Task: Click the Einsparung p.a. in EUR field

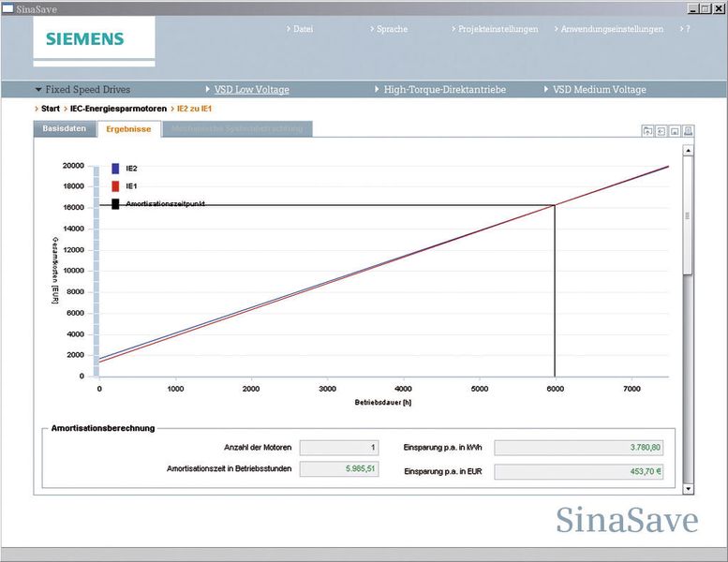Action: pyautogui.click(x=579, y=471)
